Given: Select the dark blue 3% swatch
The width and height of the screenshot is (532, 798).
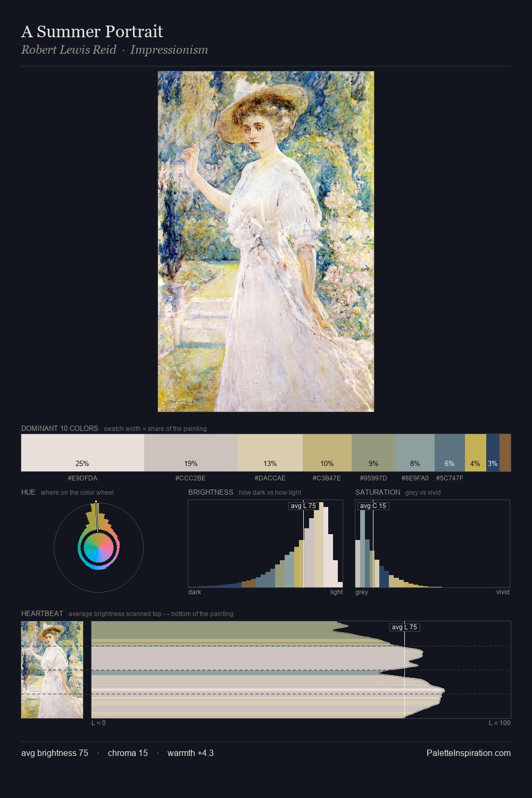Looking at the screenshot, I should coord(493,453).
